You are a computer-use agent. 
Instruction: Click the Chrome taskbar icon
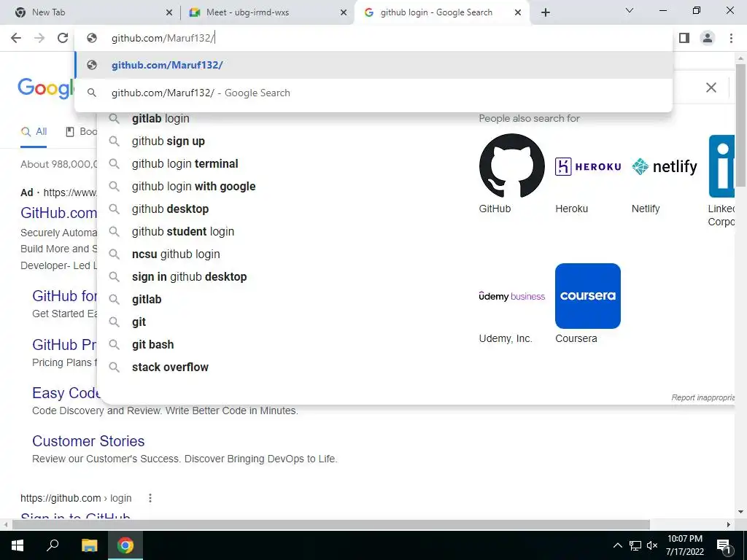[125, 545]
